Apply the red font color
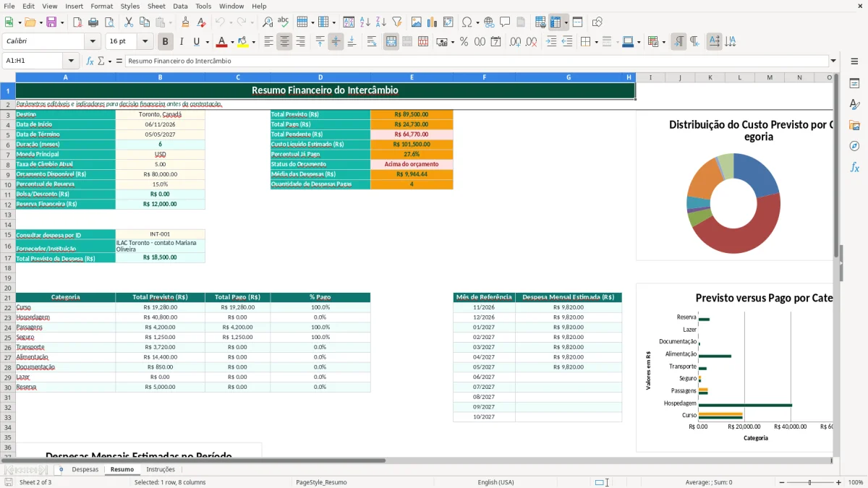This screenshot has height=488, width=868. pyautogui.click(x=221, y=42)
